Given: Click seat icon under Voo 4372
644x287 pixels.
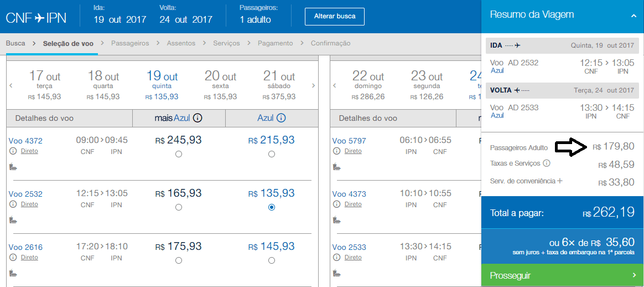Looking at the screenshot, I should (x=13, y=167).
